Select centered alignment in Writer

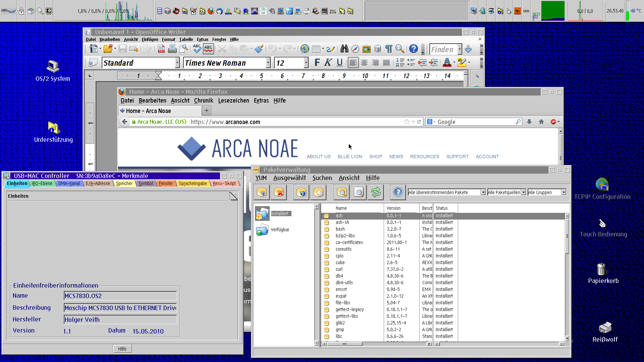(x=364, y=63)
